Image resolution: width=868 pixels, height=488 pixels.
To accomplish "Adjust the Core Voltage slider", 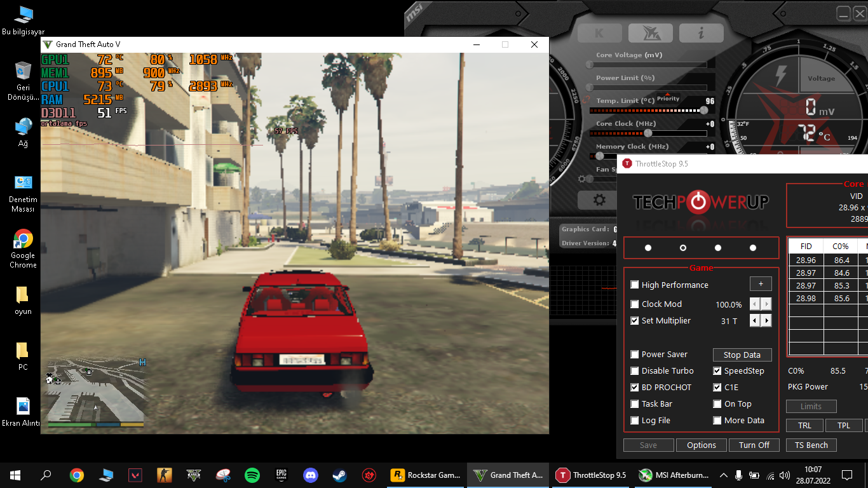I will (648, 65).
